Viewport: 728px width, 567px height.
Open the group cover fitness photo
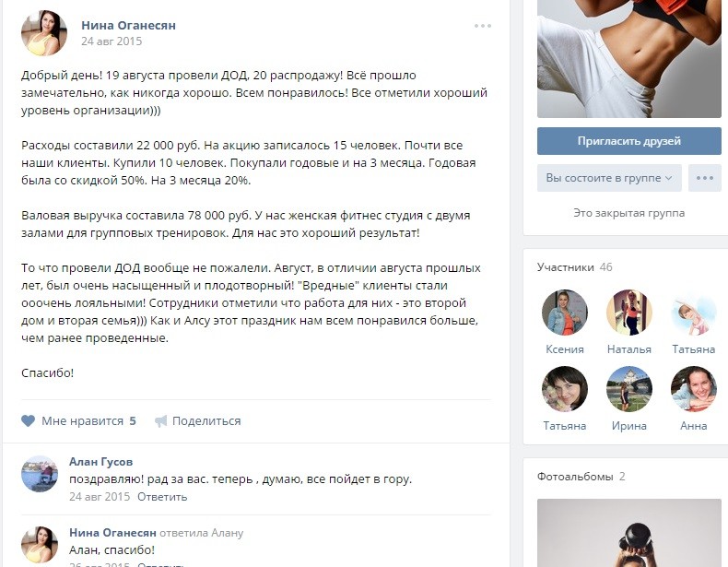point(629,58)
